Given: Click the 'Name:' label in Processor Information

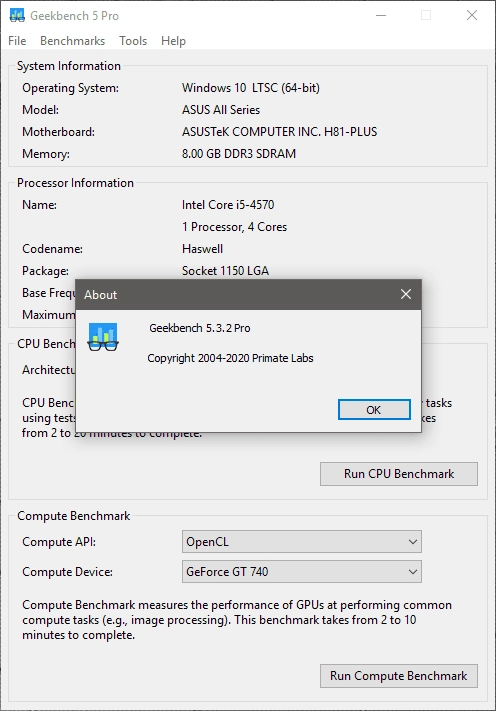Looking at the screenshot, I should coord(39,205).
